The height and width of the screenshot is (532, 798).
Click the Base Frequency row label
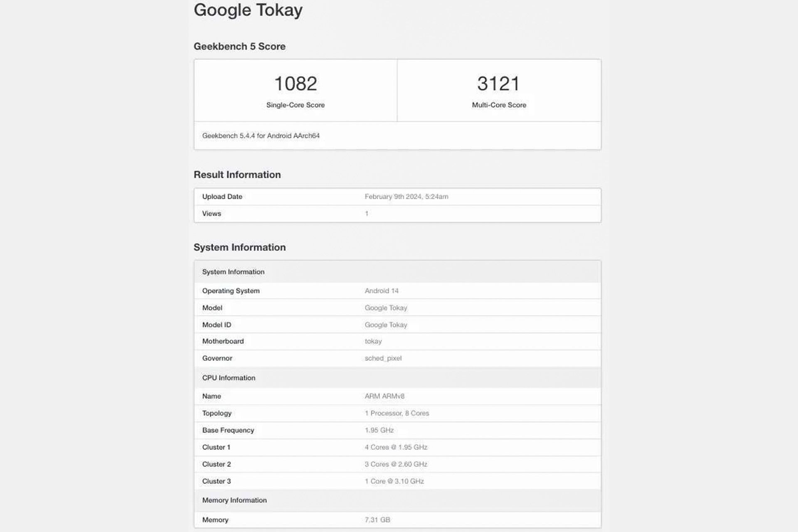coord(228,430)
